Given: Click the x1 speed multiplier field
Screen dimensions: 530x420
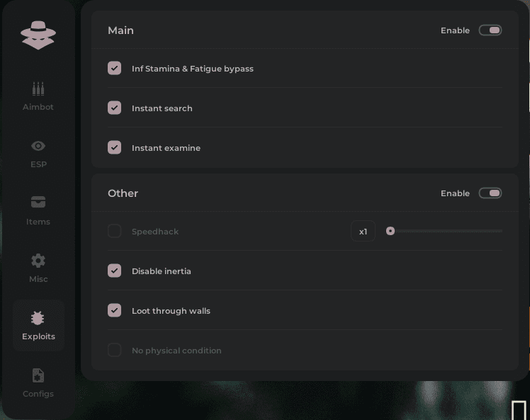Looking at the screenshot, I should (363, 232).
